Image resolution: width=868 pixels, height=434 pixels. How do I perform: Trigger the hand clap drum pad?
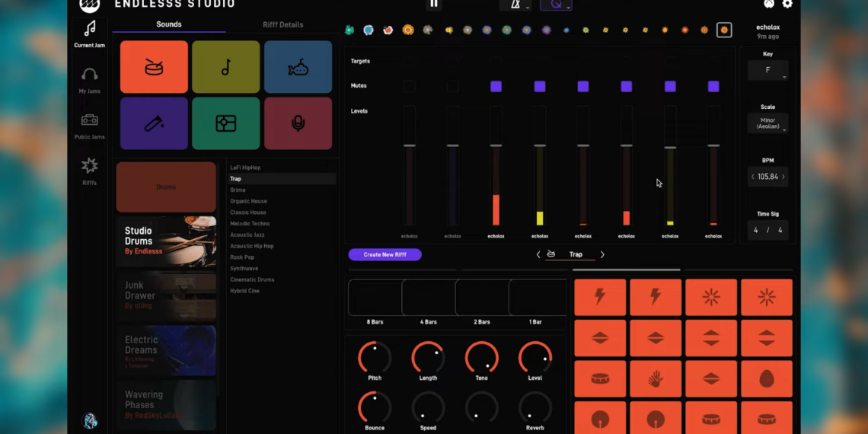[656, 378]
